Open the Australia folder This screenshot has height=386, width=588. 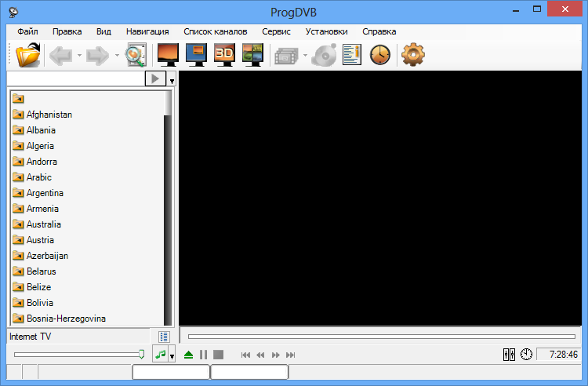coord(37,224)
